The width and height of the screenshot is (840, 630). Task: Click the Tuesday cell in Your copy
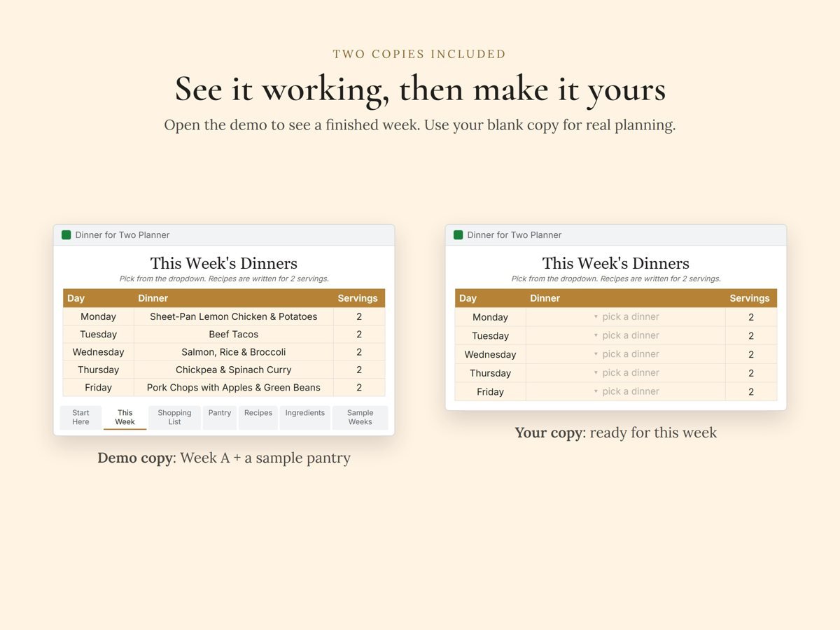coord(491,335)
